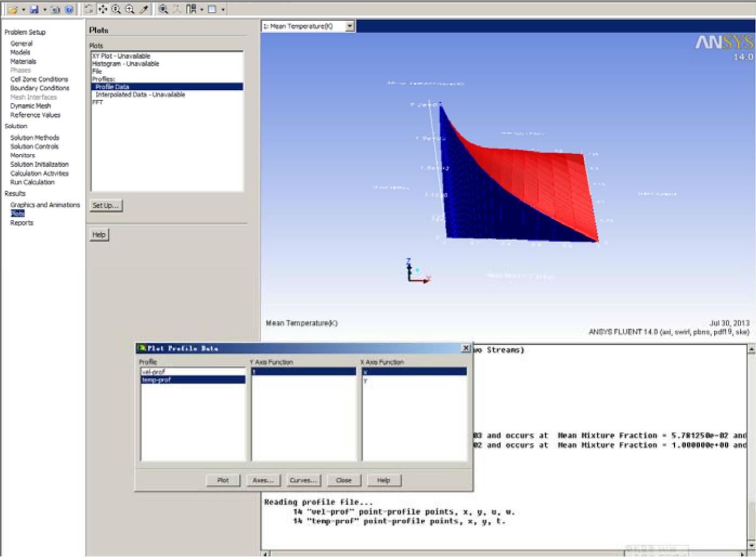The height and width of the screenshot is (557, 756).
Task: Select the rotate view tool
Action: pyautogui.click(x=89, y=9)
